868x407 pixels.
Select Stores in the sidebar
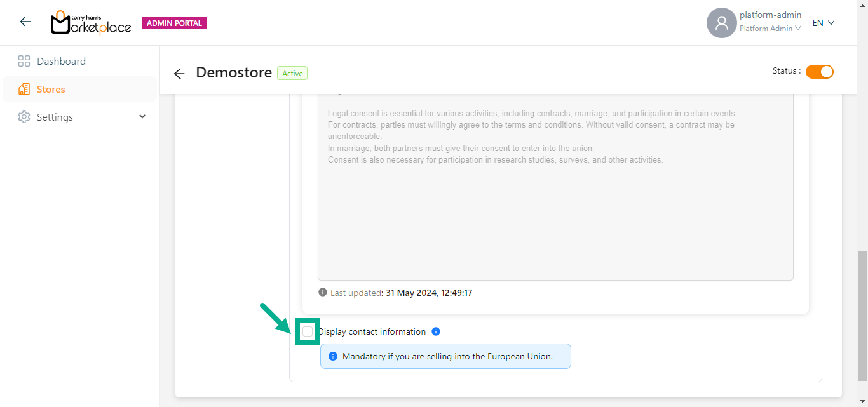51,90
